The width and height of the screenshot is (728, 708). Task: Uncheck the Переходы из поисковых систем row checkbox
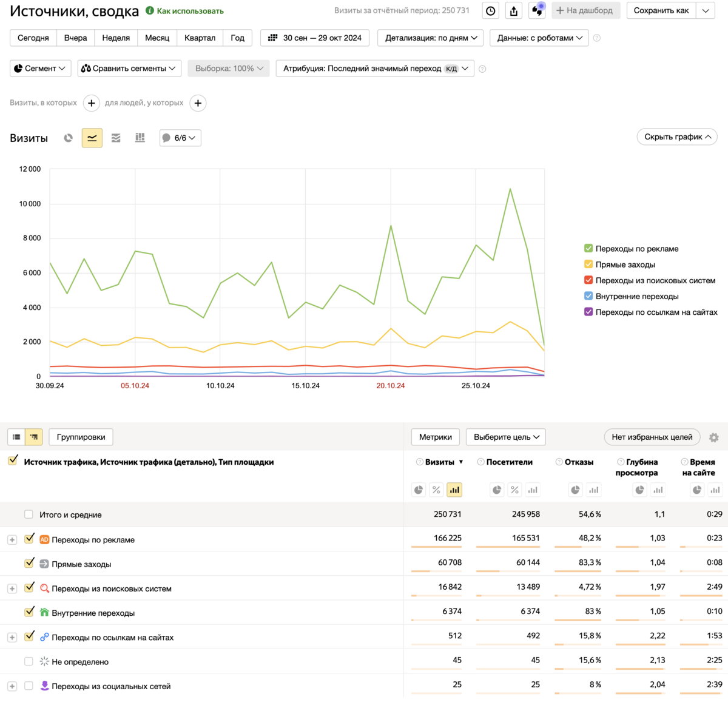click(29, 587)
